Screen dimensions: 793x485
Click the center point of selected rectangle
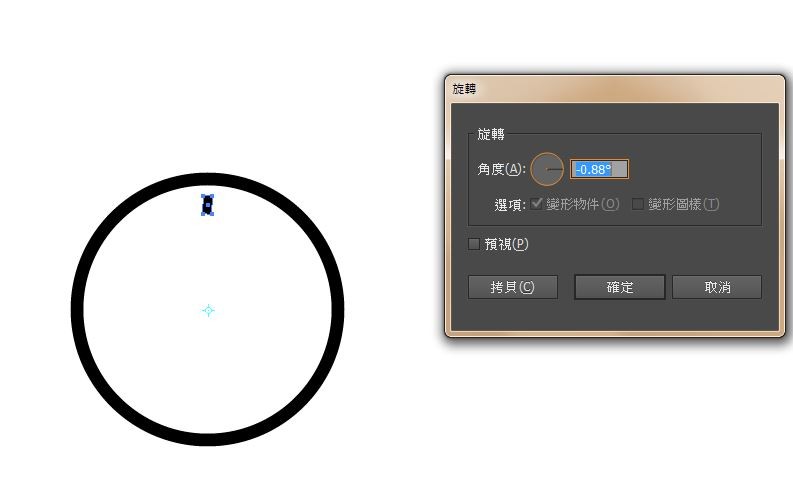tap(207, 205)
